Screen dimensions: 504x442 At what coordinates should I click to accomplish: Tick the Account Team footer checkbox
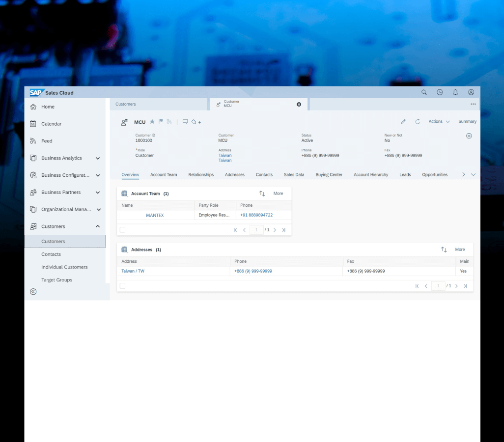click(122, 230)
